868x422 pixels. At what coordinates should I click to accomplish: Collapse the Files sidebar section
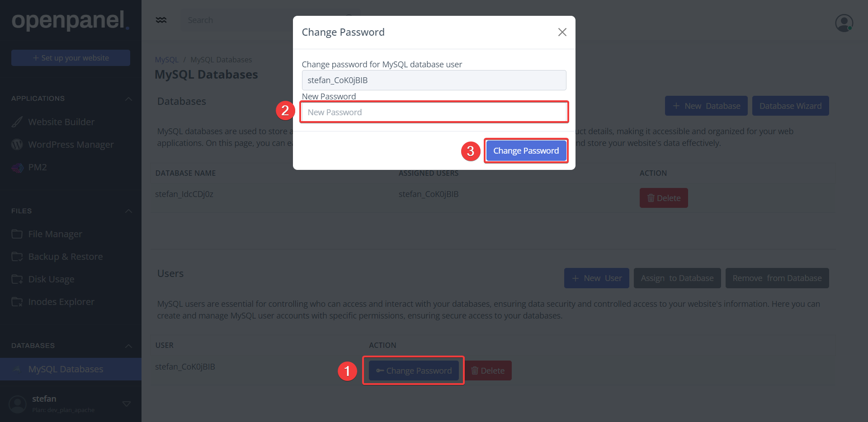tap(128, 211)
